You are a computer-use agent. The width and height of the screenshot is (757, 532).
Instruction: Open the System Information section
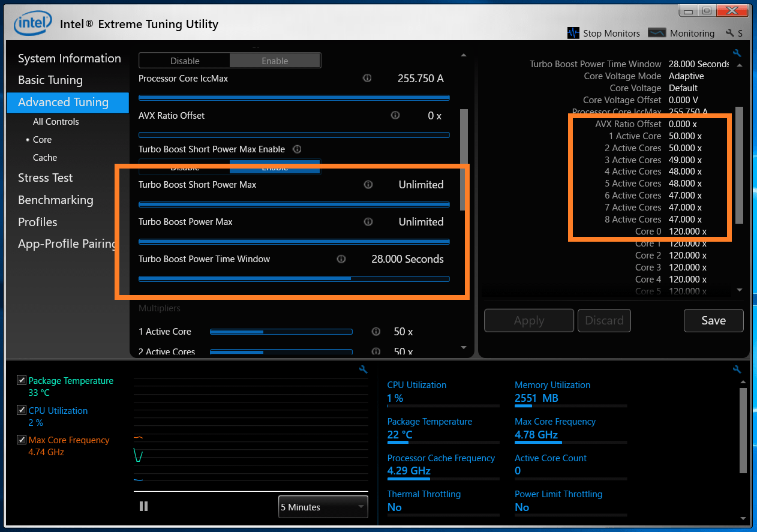tap(70, 58)
